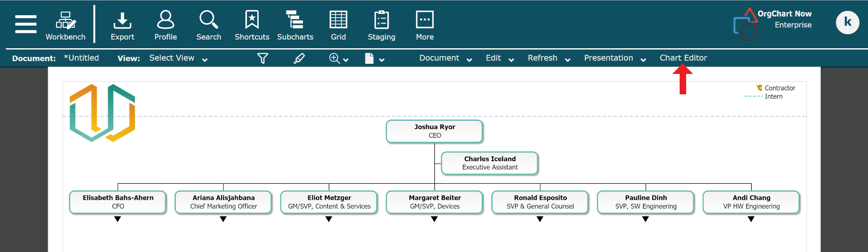Click the Chart Editor button

(683, 58)
